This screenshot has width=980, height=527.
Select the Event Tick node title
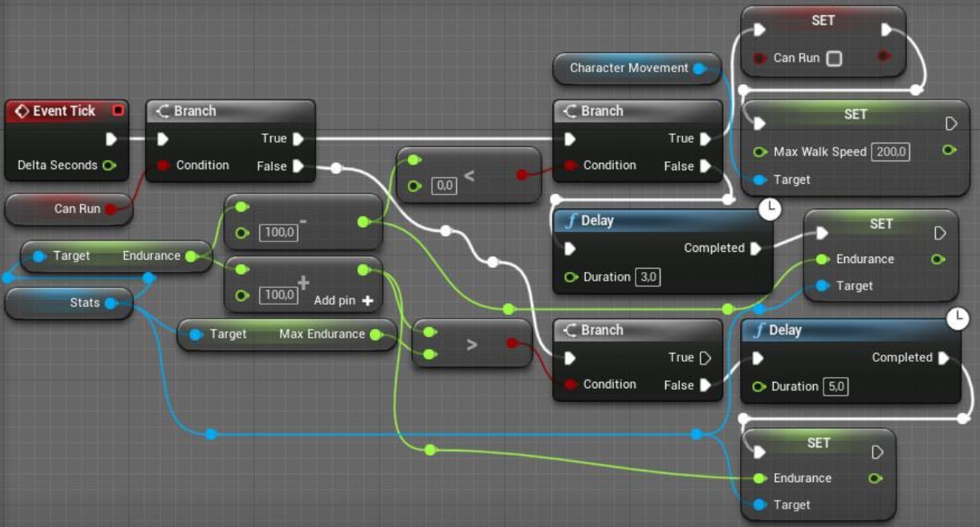[x=64, y=111]
